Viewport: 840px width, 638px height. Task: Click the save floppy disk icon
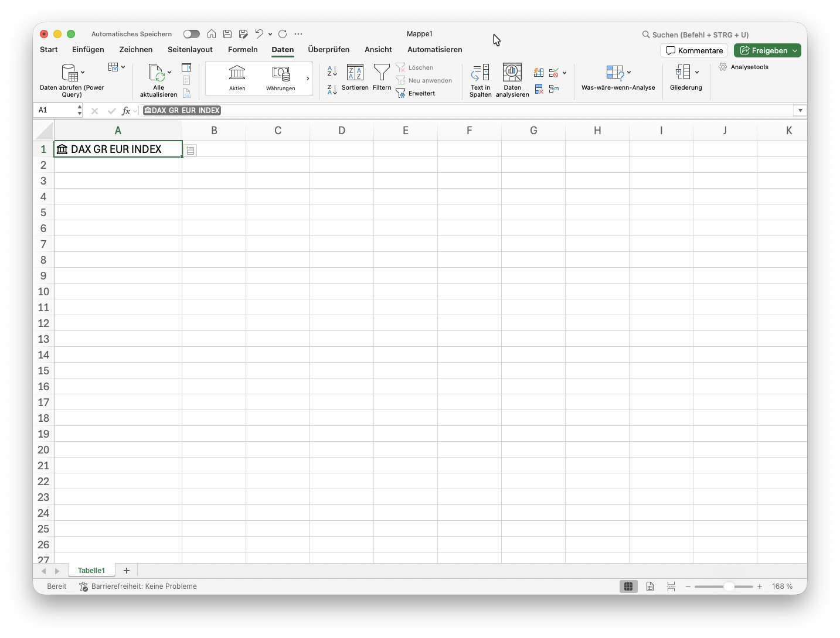pos(227,34)
